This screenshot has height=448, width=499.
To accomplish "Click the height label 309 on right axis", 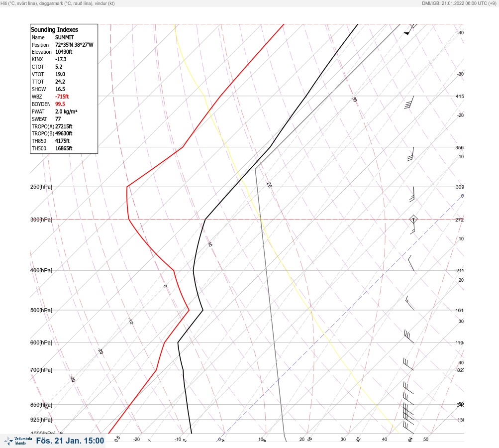I will [x=460, y=187].
